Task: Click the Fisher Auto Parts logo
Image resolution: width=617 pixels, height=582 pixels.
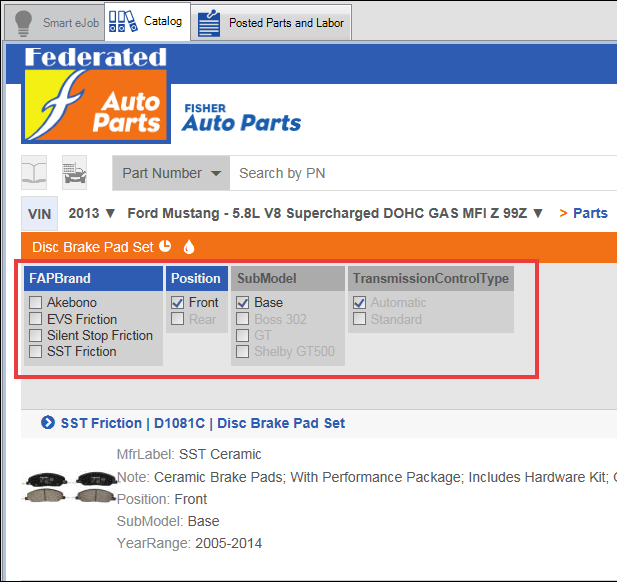Action: tap(241, 118)
